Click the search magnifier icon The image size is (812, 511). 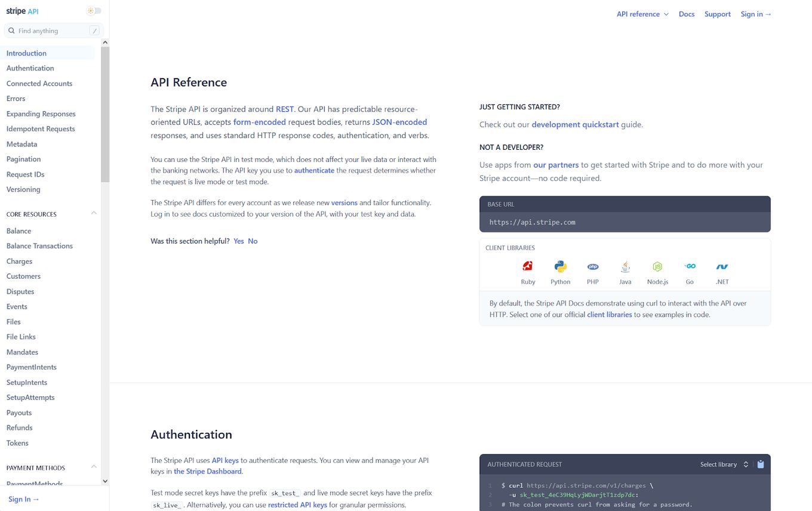pos(11,30)
